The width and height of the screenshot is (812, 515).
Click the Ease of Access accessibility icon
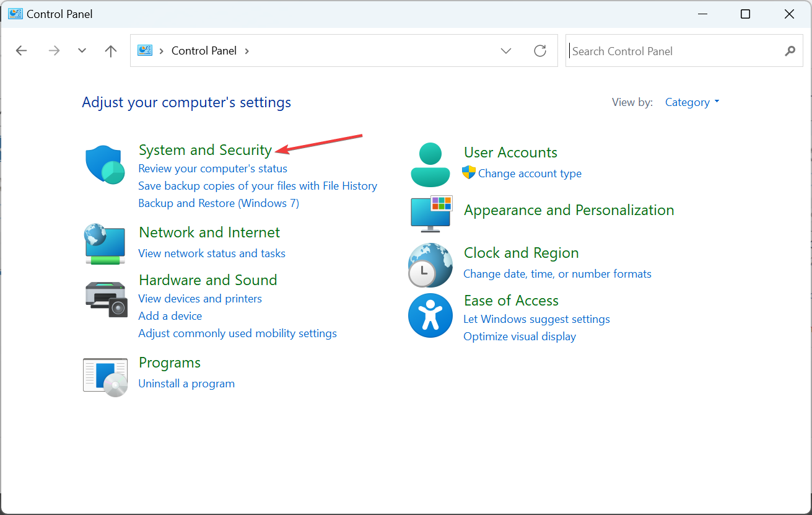point(430,315)
